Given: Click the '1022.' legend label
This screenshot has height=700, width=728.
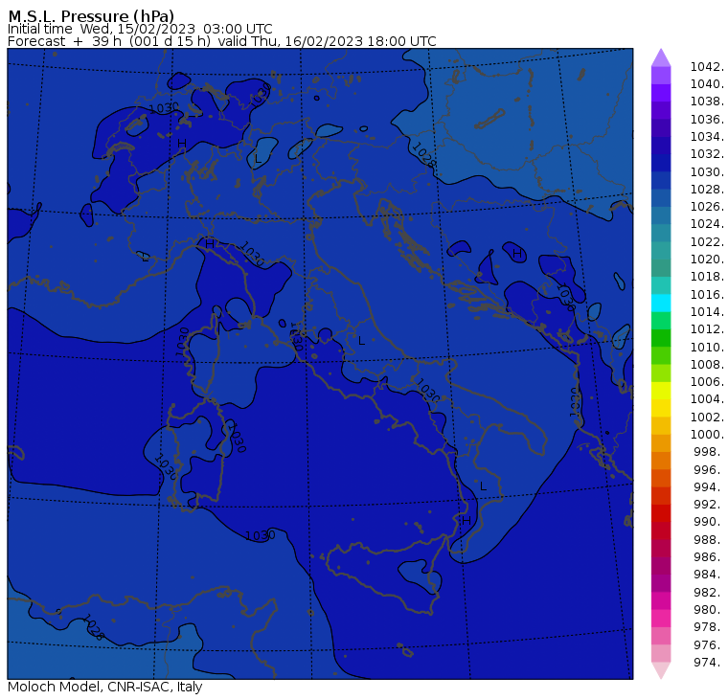Looking at the screenshot, I should 707,242.
